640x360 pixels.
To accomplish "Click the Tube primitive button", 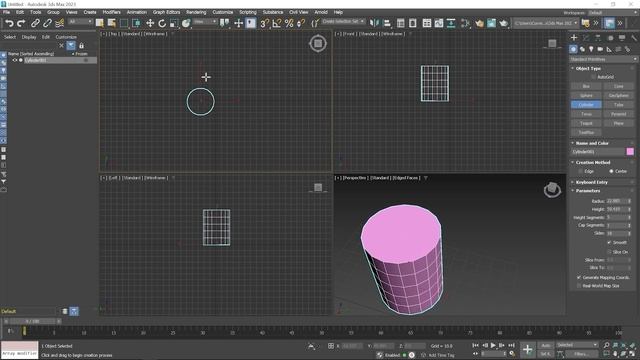I will pos(619,105).
